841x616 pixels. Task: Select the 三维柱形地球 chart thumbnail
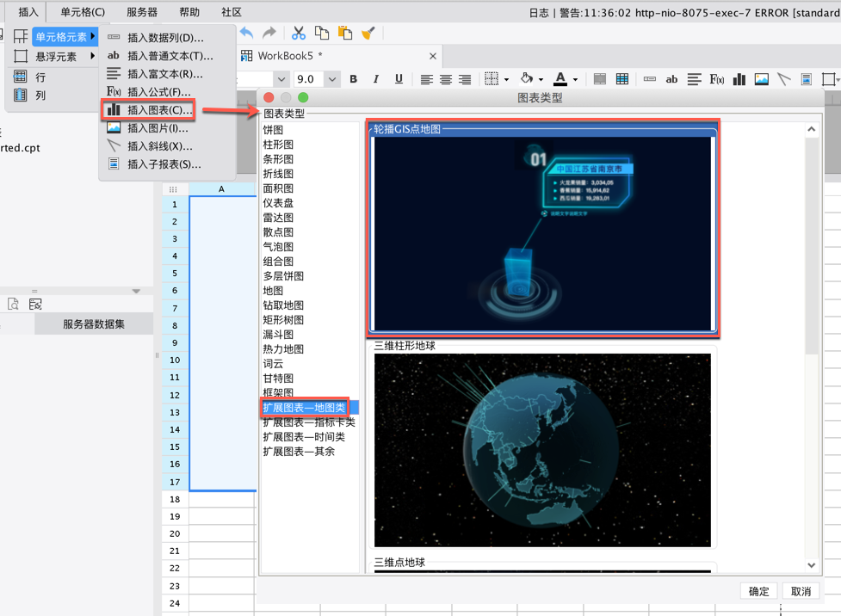tap(542, 449)
